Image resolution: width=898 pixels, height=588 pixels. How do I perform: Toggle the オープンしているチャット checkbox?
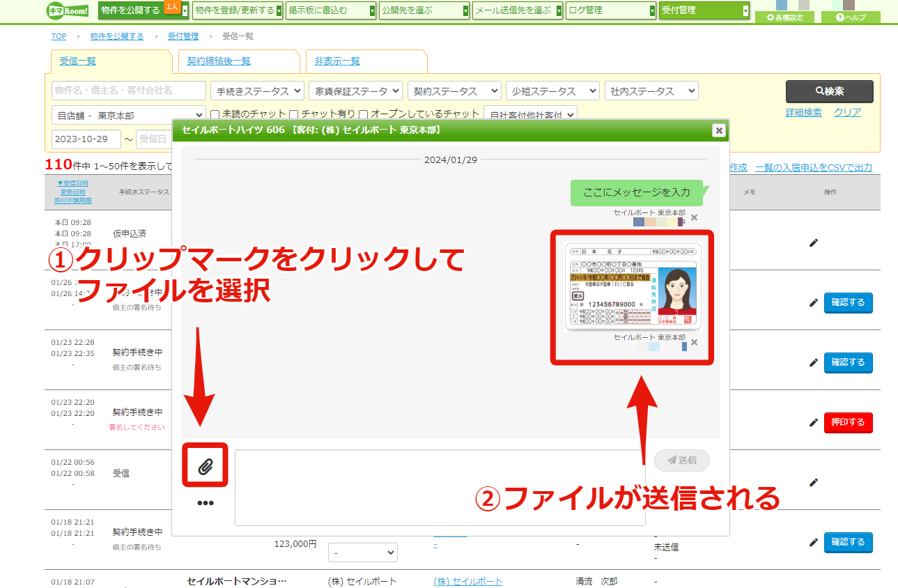[x=363, y=114]
